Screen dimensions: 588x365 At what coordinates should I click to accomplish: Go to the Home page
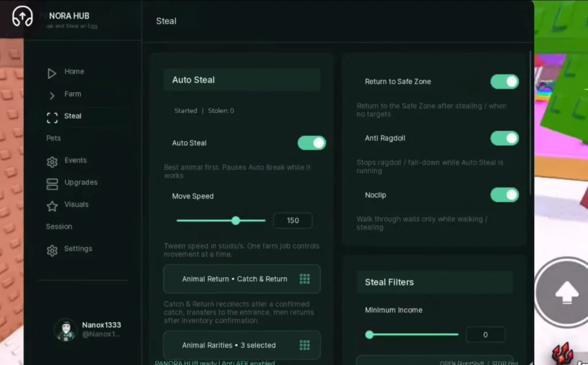[x=74, y=71]
